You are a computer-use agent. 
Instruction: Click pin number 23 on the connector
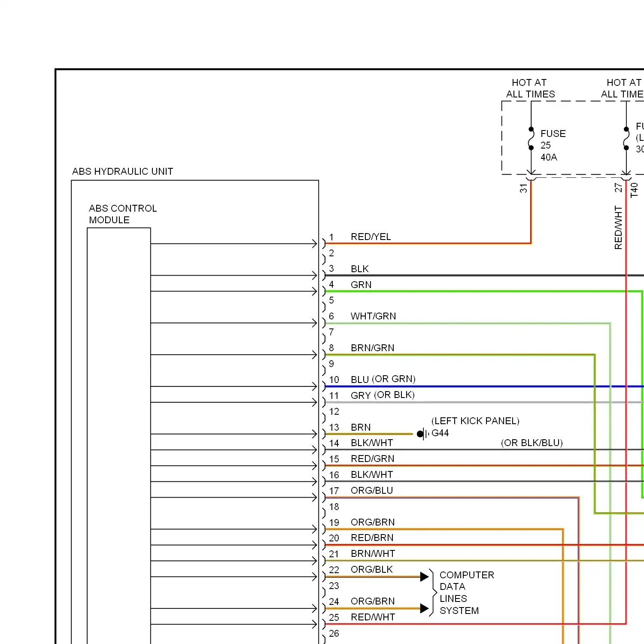pyautogui.click(x=334, y=586)
